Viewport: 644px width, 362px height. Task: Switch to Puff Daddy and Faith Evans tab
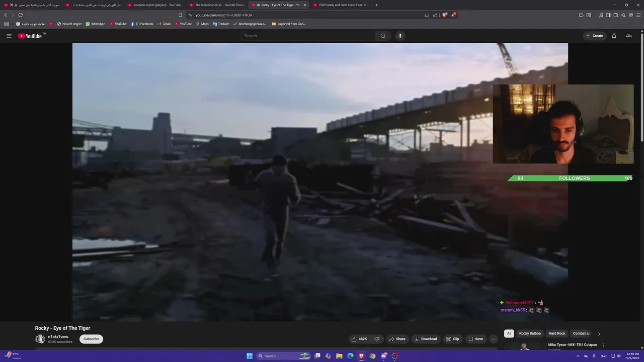(x=341, y=5)
